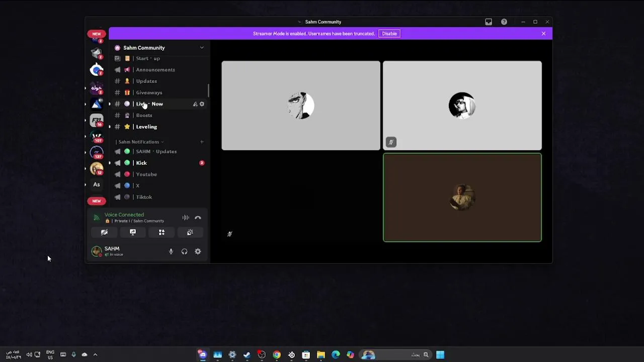
Task: Select the Live Now channel
Action: coord(159,104)
